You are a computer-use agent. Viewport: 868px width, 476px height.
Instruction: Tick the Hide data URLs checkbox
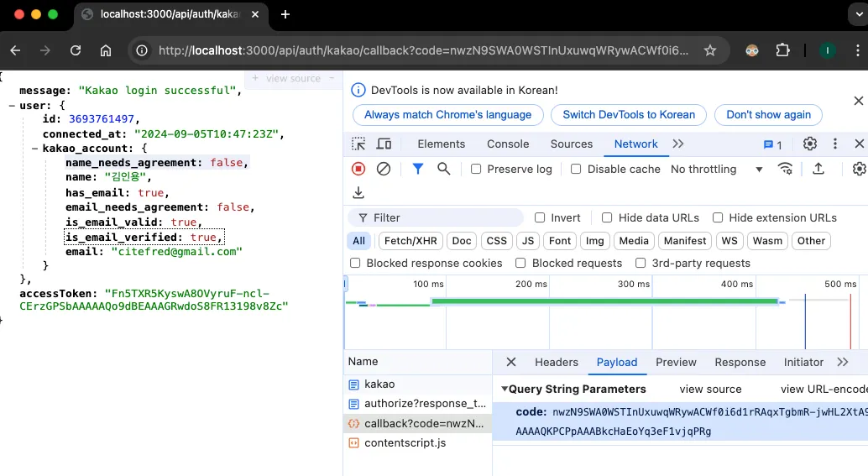[x=607, y=217]
